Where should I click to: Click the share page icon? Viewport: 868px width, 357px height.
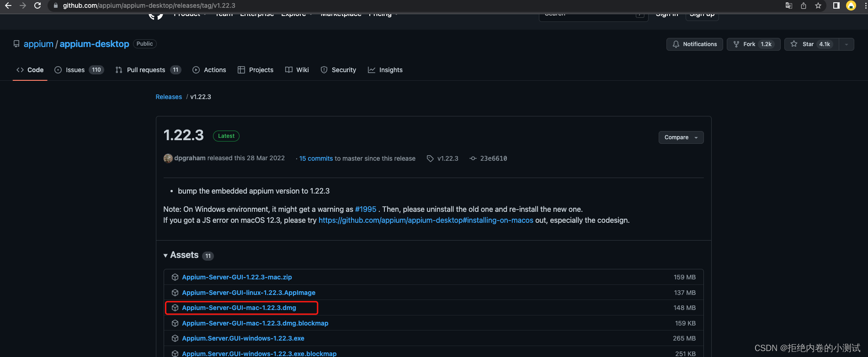tap(804, 5)
